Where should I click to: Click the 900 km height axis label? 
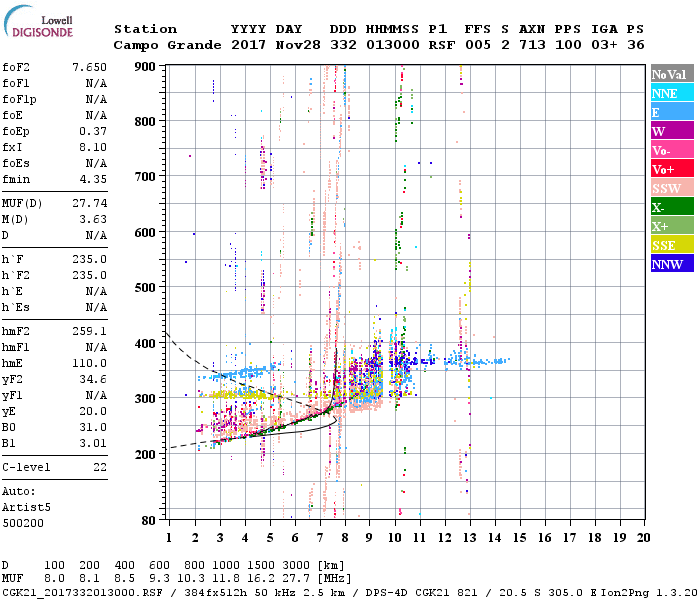(x=145, y=66)
